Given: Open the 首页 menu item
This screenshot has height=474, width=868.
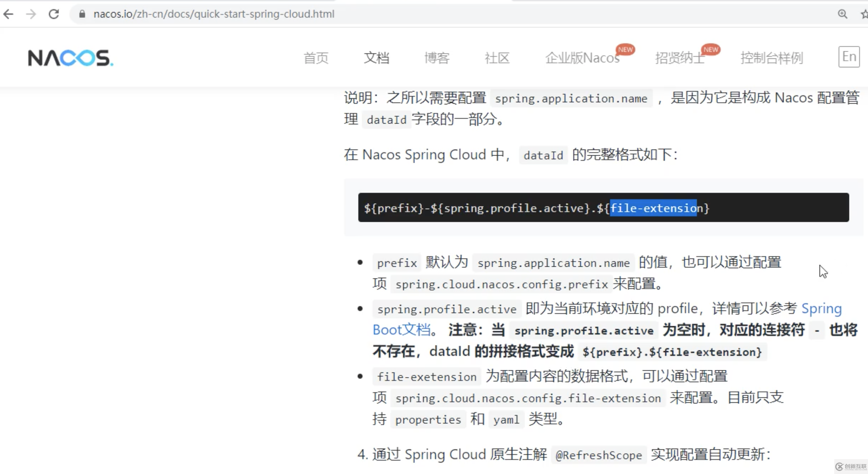Looking at the screenshot, I should [316, 58].
